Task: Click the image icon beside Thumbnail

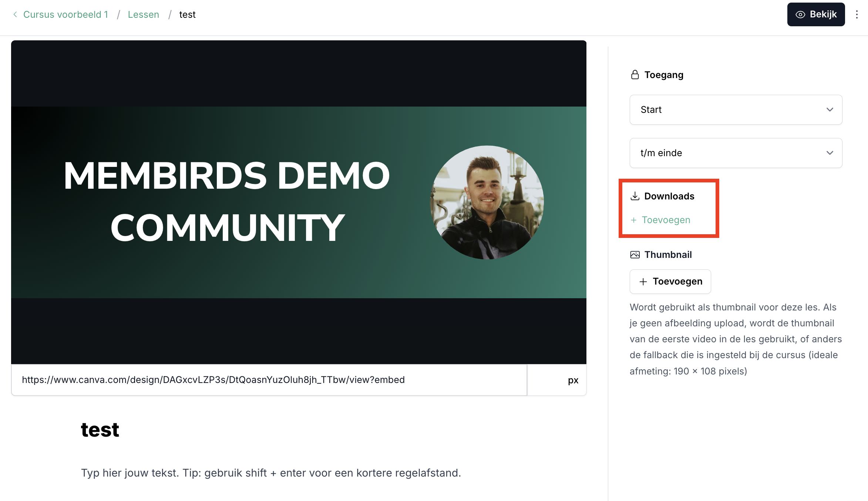Action: coord(635,255)
